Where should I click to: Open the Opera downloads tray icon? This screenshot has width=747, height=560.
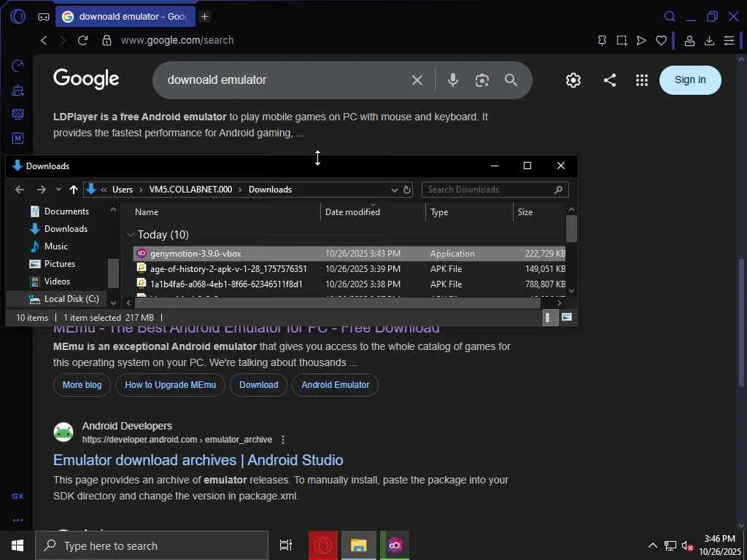pos(709,41)
